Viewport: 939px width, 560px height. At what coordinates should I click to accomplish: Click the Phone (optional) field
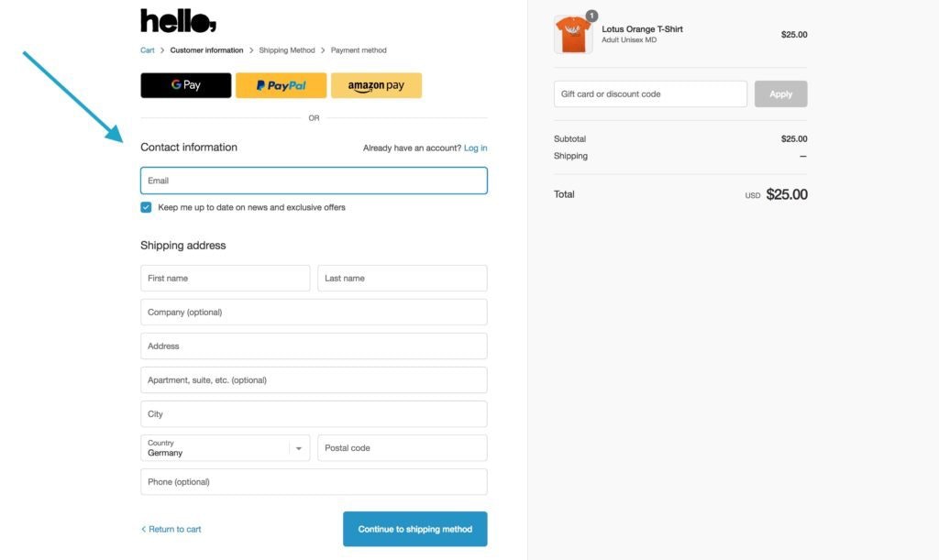(x=313, y=481)
